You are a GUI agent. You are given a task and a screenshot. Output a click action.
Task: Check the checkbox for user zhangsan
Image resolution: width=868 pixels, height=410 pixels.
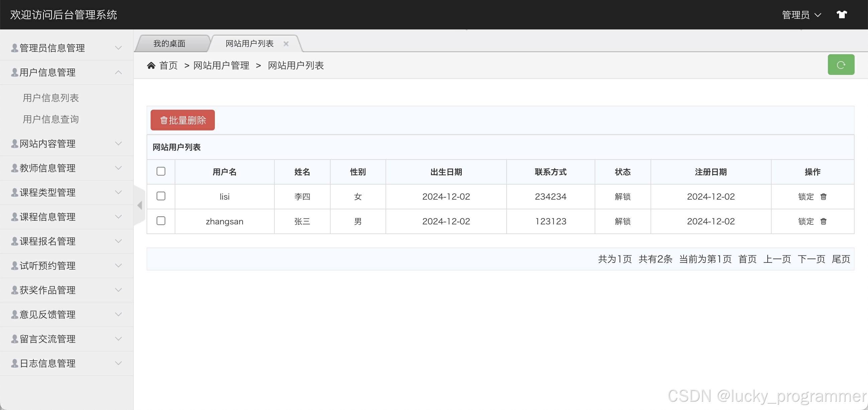pyautogui.click(x=161, y=221)
